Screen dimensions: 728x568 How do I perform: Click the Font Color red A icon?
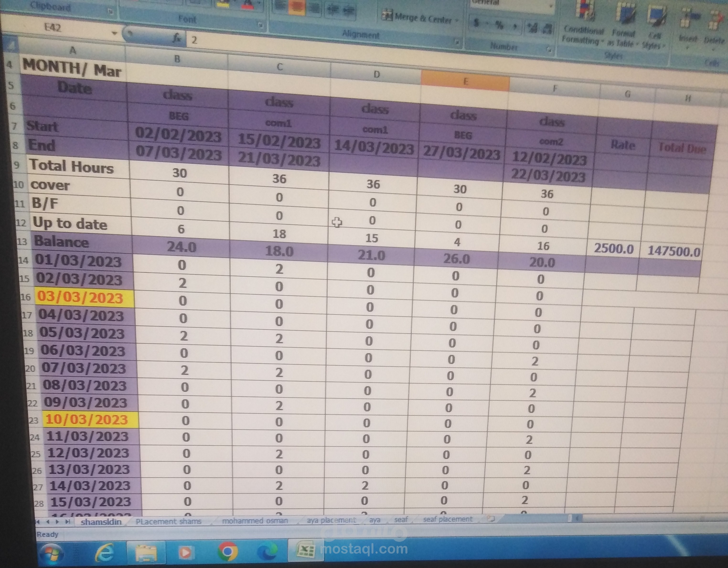tap(247, 4)
